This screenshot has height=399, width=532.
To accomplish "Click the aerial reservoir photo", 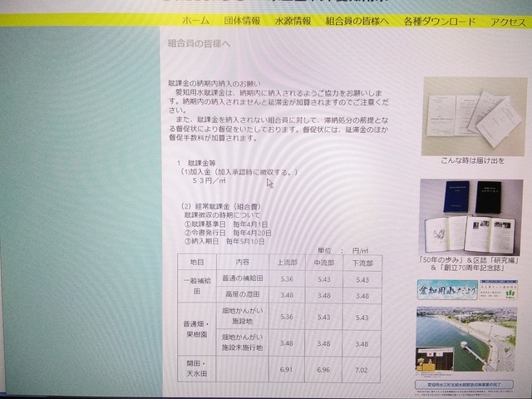I will point(466,339).
